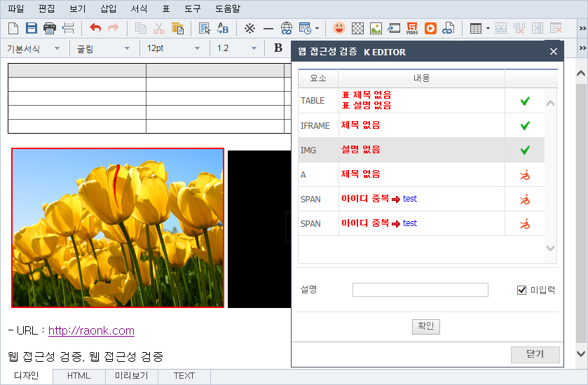Click the Undo arrow icon
Image resolution: width=588 pixels, height=385 pixels.
(95, 28)
